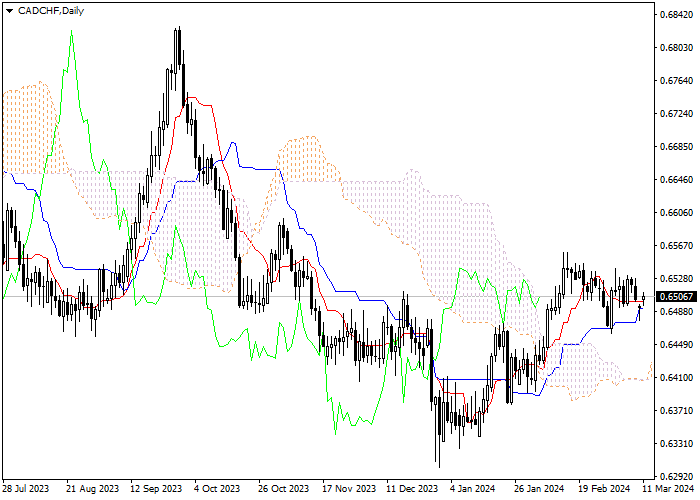The height and width of the screenshot is (500, 700).
Task: Click the 4 Jan 2024 date label
Action: coord(473,489)
